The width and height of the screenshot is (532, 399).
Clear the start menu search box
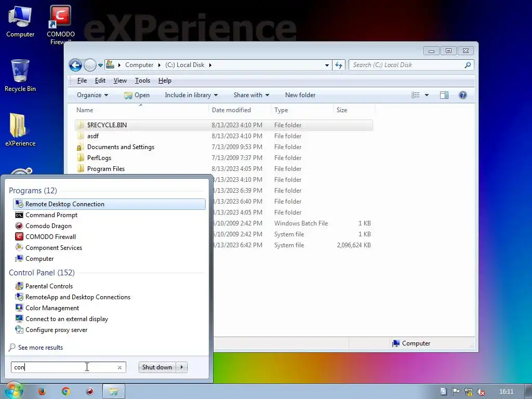120,367
